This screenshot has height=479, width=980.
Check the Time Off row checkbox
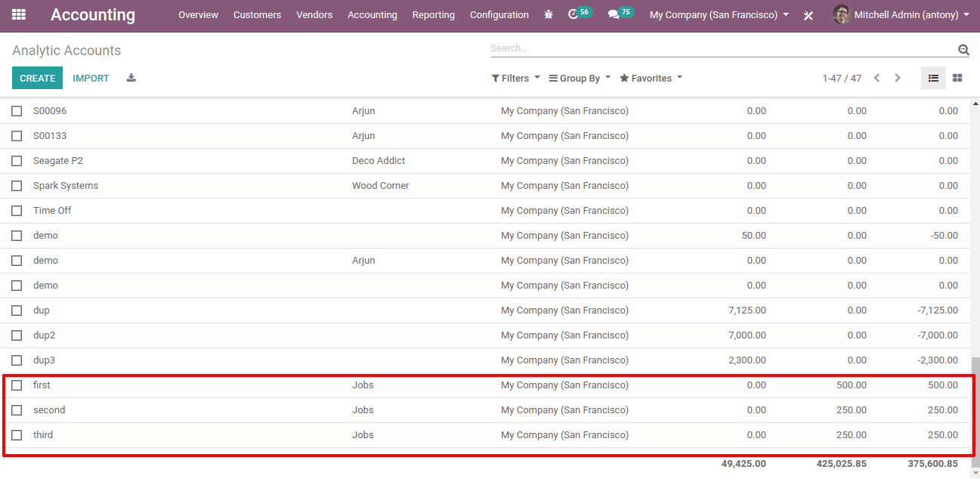[17, 211]
